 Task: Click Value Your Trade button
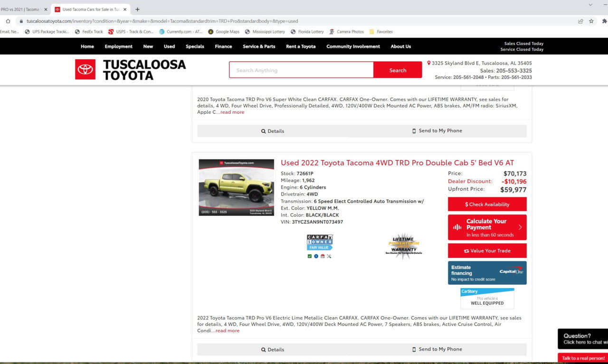(487, 251)
